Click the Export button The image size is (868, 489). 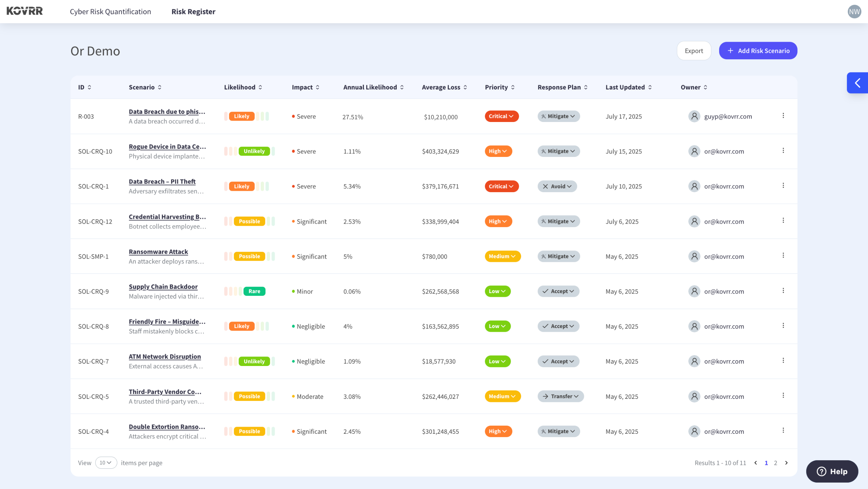(x=694, y=51)
